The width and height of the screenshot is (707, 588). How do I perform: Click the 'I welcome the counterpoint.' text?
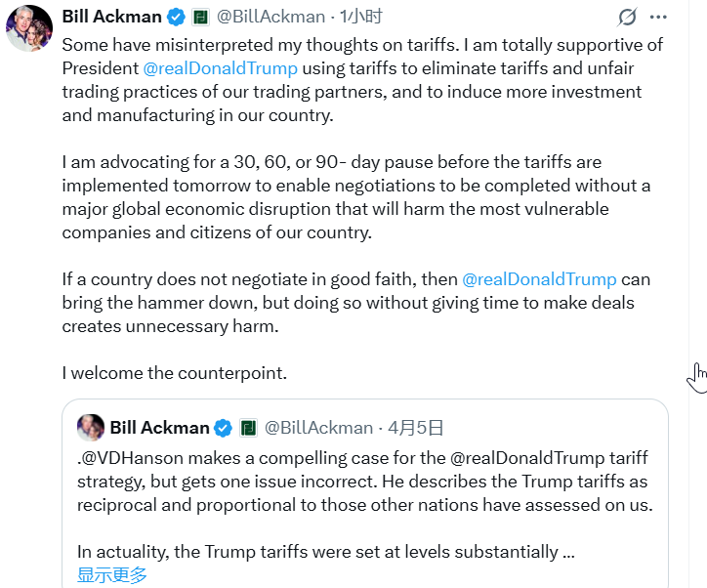[x=175, y=373]
